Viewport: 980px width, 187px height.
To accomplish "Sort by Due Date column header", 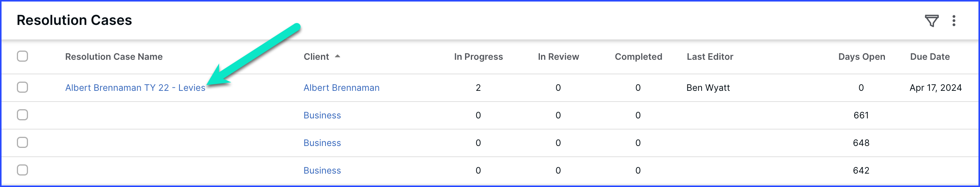I will (930, 57).
